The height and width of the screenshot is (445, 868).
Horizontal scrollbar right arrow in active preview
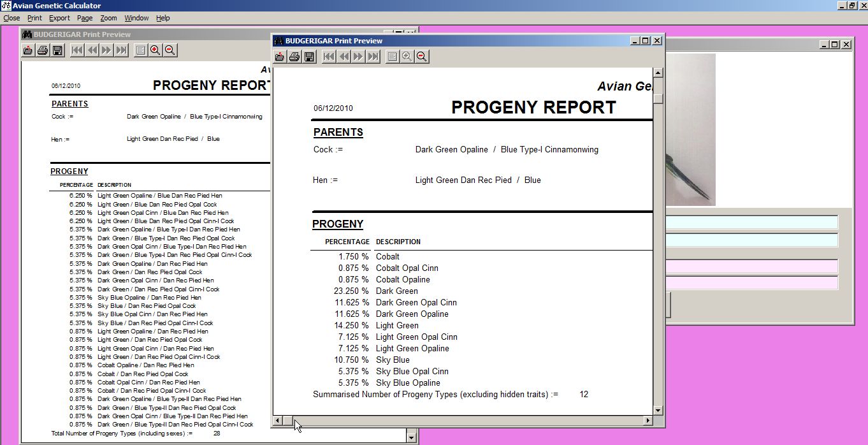point(648,421)
